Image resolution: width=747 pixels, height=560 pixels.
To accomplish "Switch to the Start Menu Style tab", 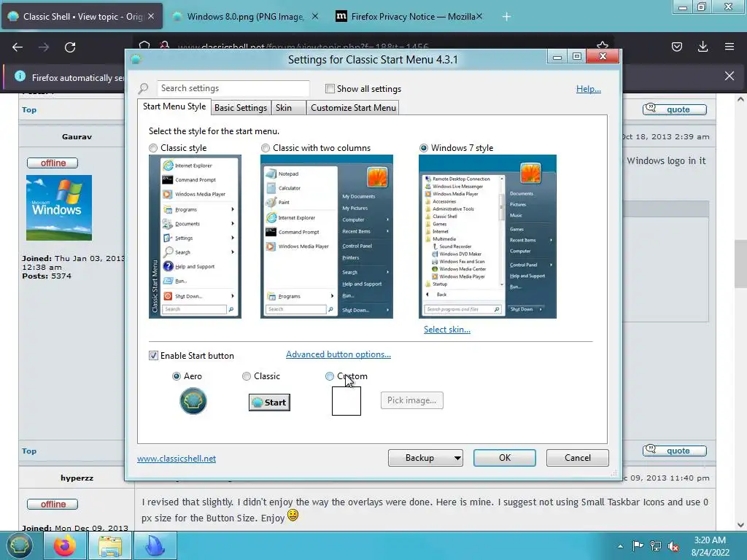I will [174, 106].
